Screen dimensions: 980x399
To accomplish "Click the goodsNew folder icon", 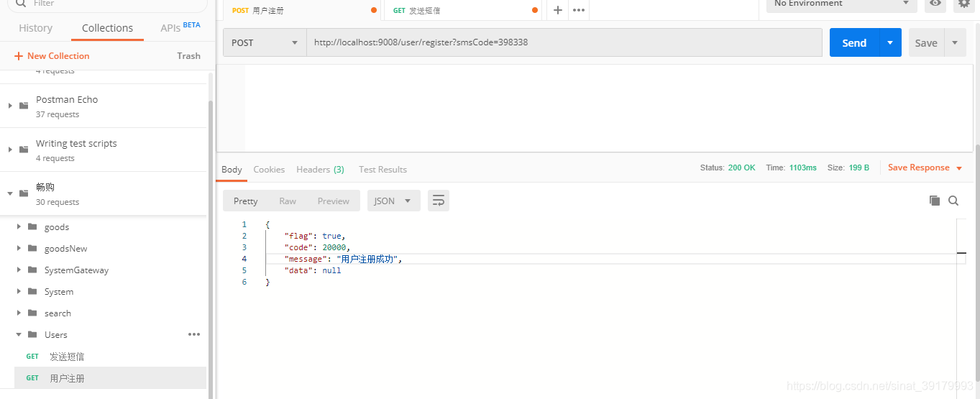I will [32, 248].
